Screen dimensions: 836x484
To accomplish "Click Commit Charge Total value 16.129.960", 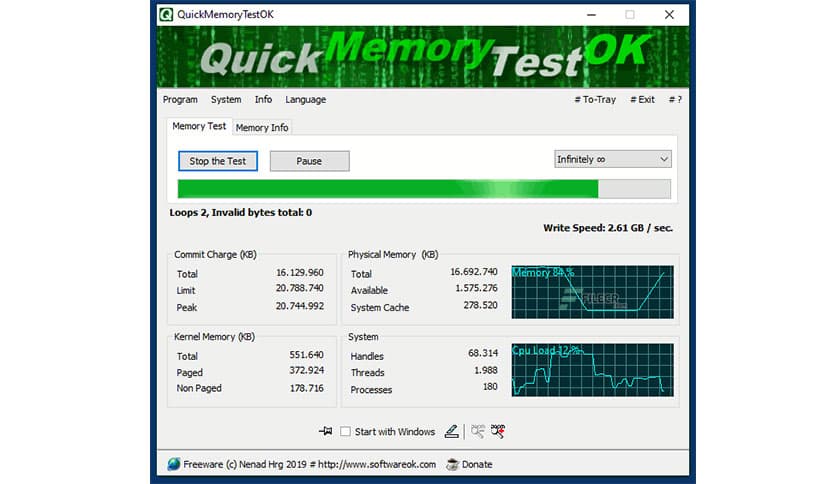I will [300, 272].
